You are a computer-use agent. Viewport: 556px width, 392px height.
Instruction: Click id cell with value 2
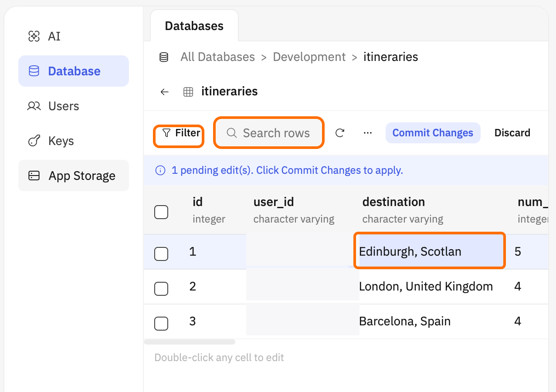tap(193, 287)
